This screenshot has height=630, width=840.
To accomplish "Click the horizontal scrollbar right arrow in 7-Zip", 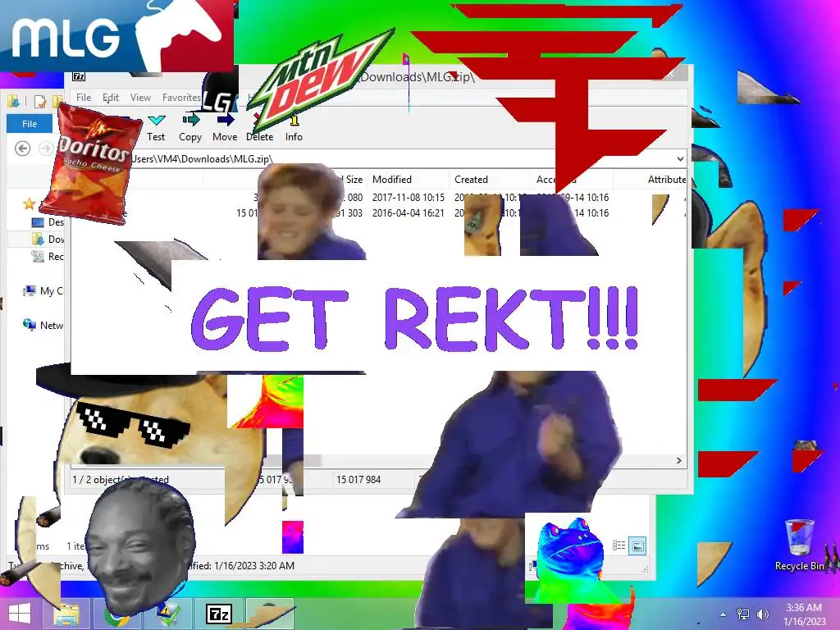I will pos(679,461).
